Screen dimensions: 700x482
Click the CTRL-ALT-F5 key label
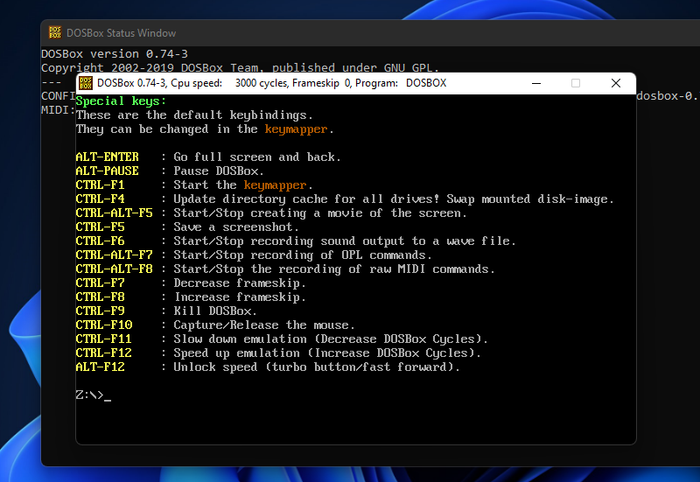pyautogui.click(x=114, y=213)
